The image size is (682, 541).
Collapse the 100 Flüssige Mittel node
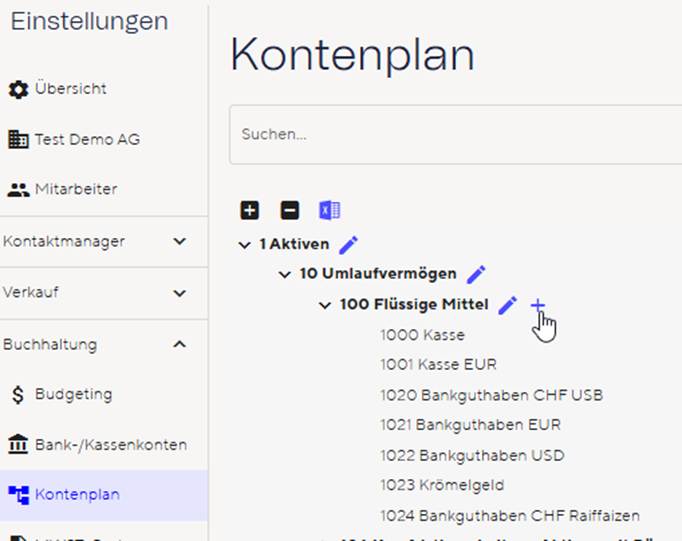click(325, 305)
